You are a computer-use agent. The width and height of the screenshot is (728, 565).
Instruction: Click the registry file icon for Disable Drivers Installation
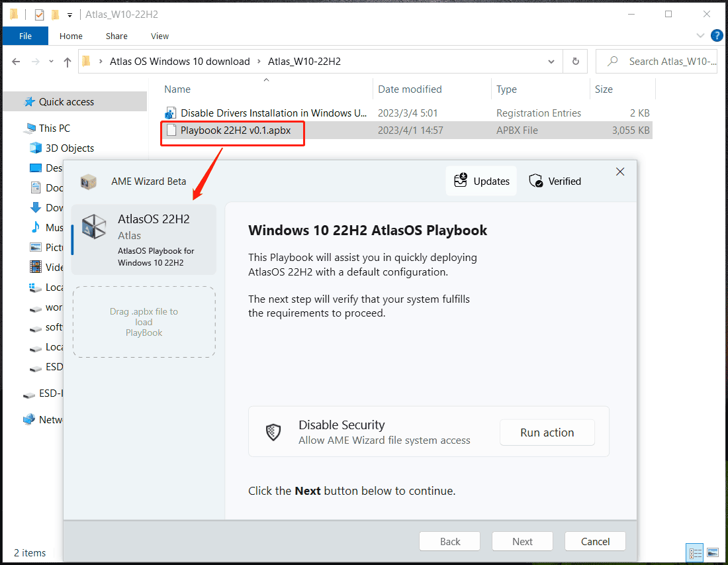[170, 113]
